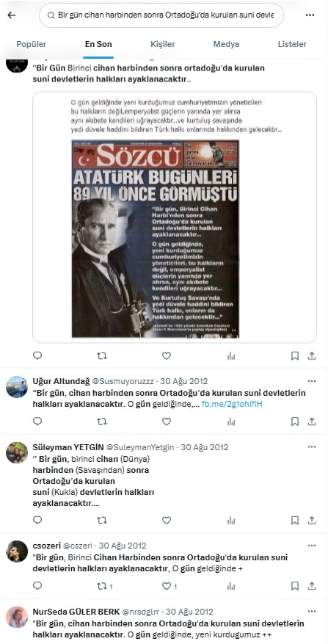
Task: Go back using the left arrow
Action: (12, 15)
